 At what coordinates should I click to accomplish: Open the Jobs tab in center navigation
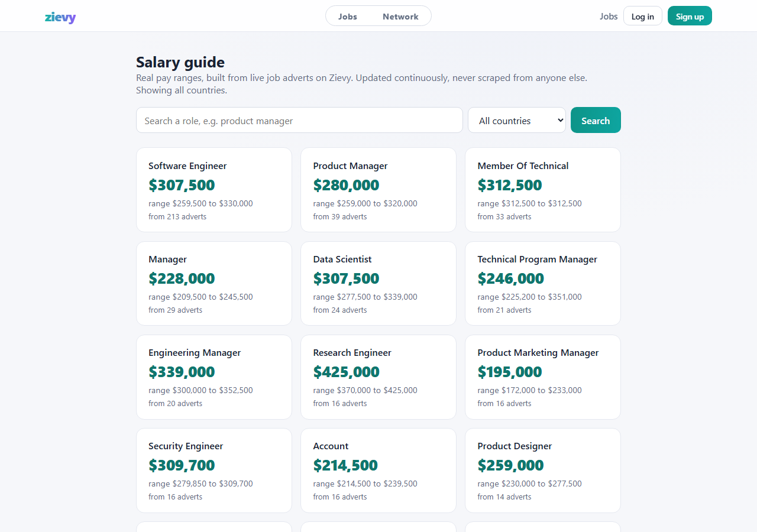(x=348, y=17)
